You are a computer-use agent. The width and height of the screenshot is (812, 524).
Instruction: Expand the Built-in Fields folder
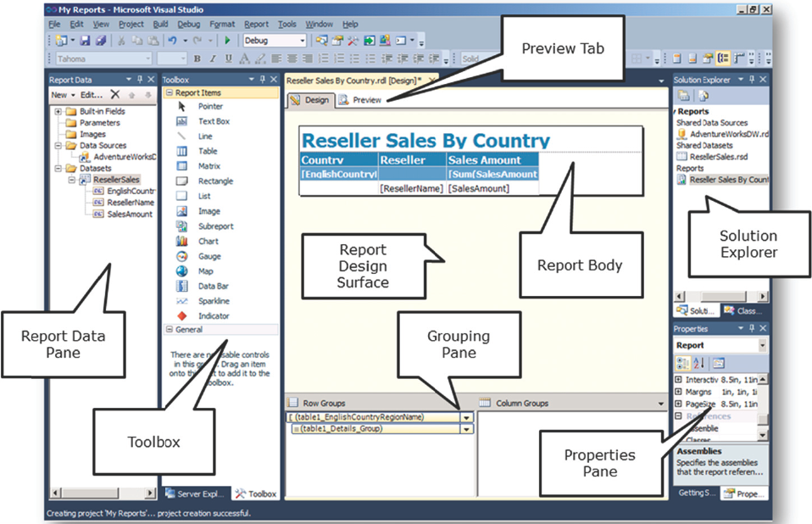58,111
